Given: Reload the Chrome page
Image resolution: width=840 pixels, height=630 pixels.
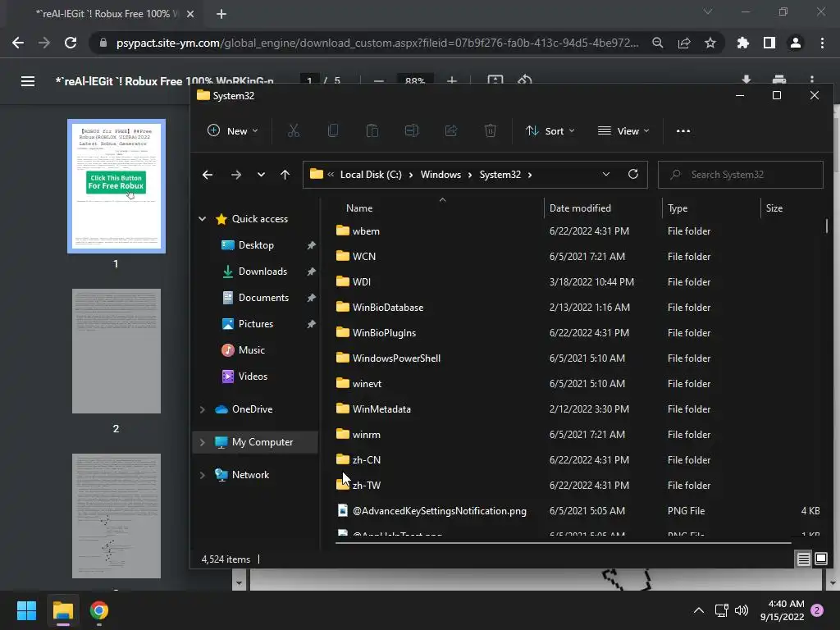Looking at the screenshot, I should (x=71, y=43).
